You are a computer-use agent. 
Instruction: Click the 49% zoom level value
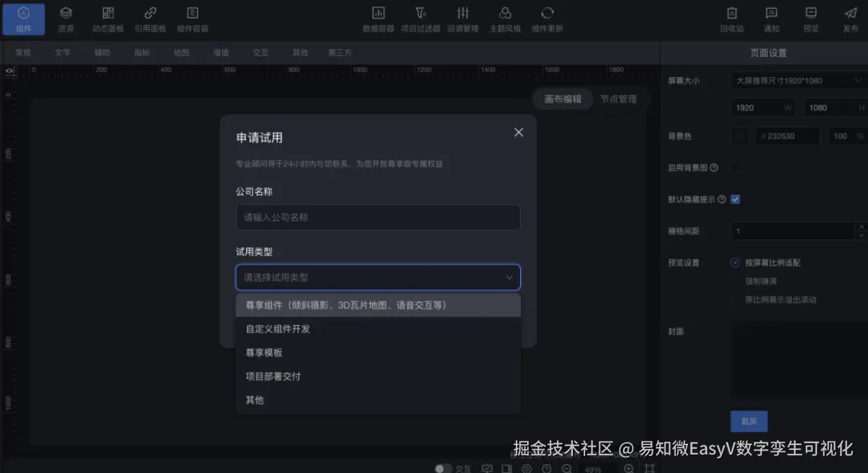click(593, 469)
